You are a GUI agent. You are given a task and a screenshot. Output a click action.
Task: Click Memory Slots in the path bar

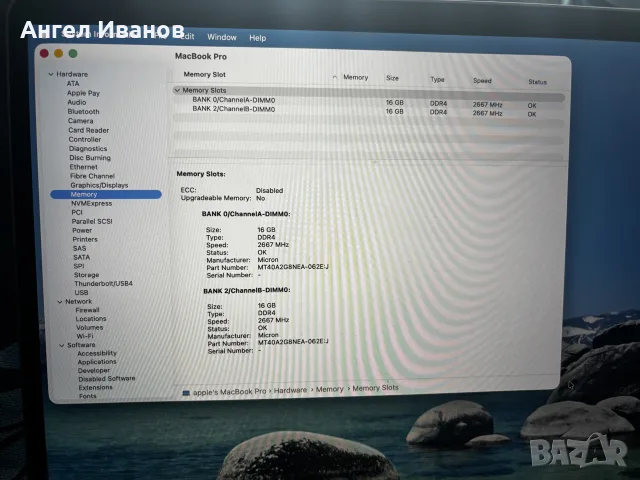point(375,388)
